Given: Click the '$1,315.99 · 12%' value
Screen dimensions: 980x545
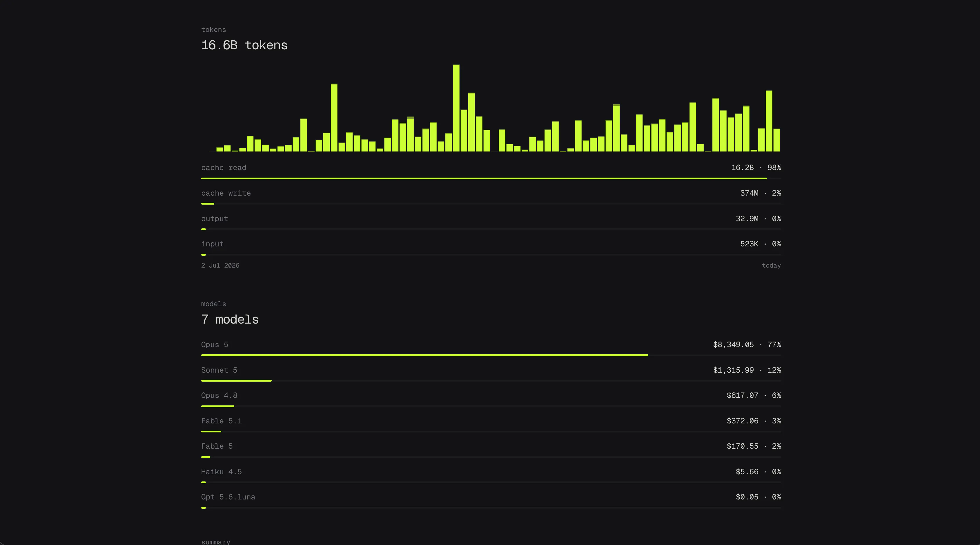Looking at the screenshot, I should 747,370.
